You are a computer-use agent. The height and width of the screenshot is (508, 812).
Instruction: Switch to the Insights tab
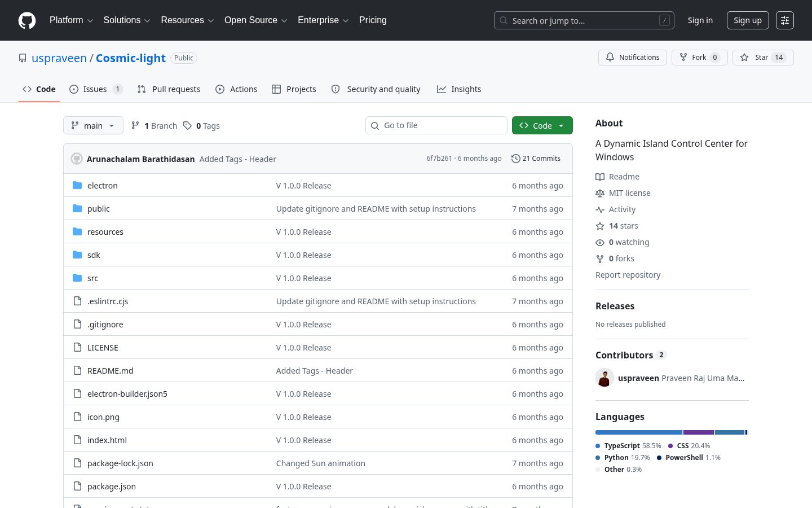(x=459, y=89)
